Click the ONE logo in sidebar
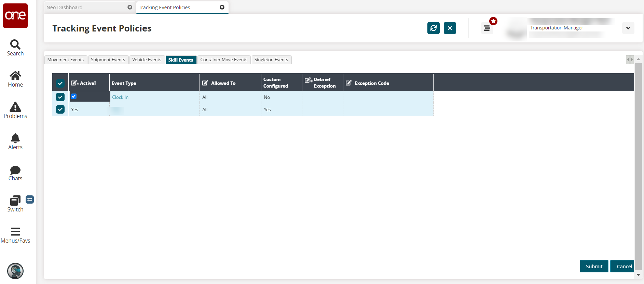The image size is (644, 284). pyautogui.click(x=15, y=16)
